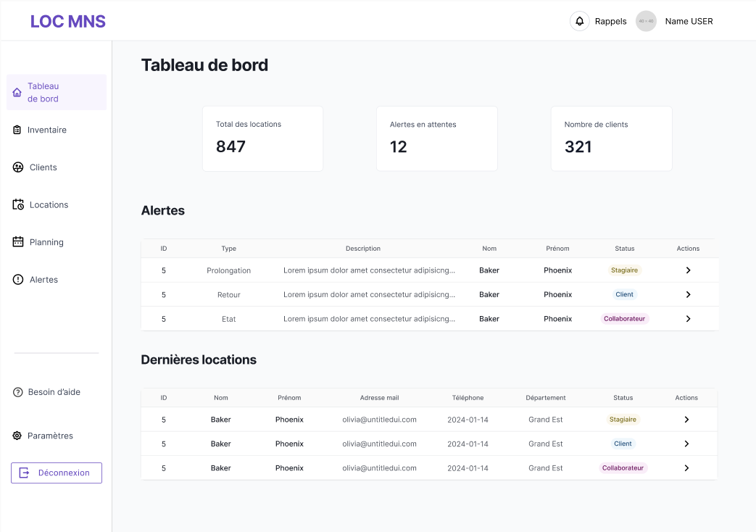Select the Planning calendar icon
Viewport: 756px width, 532px height.
17,241
